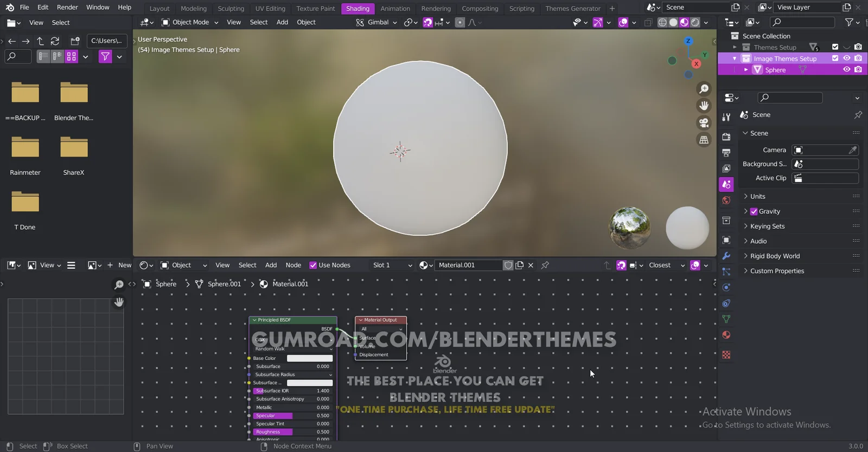Click the fake user shield icon

(508, 265)
